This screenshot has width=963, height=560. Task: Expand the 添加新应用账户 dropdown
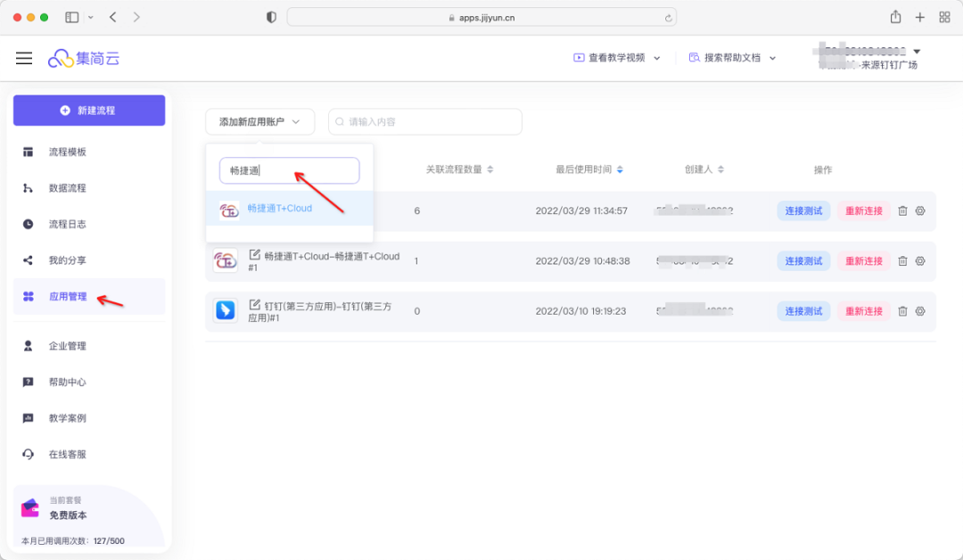pos(259,121)
